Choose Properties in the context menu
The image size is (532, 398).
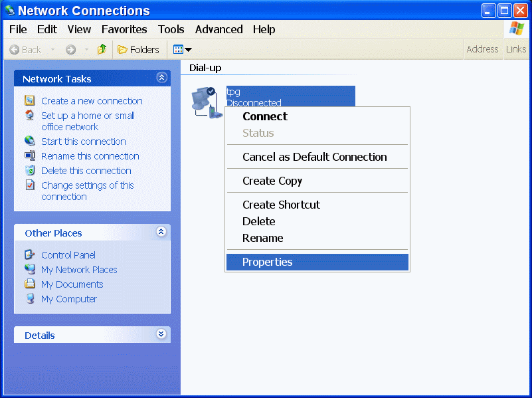point(317,262)
